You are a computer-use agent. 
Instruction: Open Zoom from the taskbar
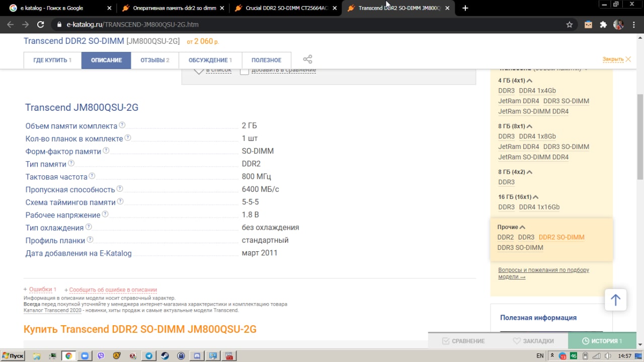[x=85, y=355]
